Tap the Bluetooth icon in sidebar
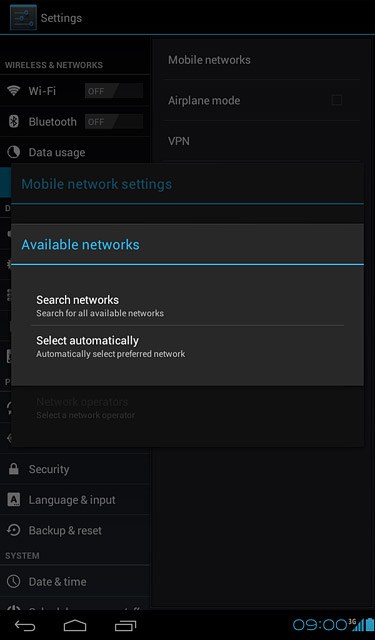This screenshot has height=640, width=375. pos(14,122)
